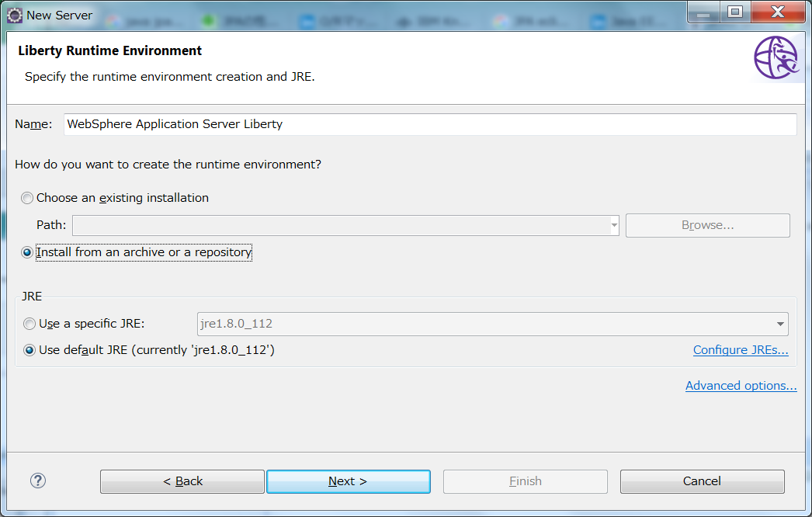Go back using the Back button
Image resolution: width=812 pixels, height=517 pixels.
point(182,481)
